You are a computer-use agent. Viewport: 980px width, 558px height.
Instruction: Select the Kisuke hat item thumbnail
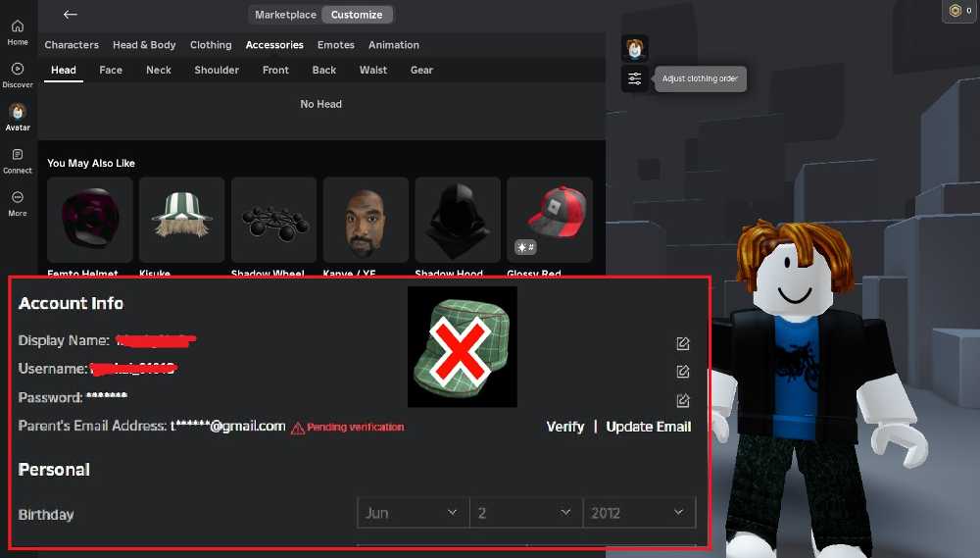[x=182, y=220]
